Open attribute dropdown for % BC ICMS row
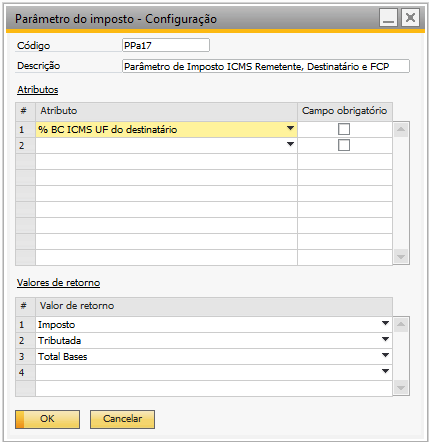This screenshot has height=442, width=429. coord(290,128)
